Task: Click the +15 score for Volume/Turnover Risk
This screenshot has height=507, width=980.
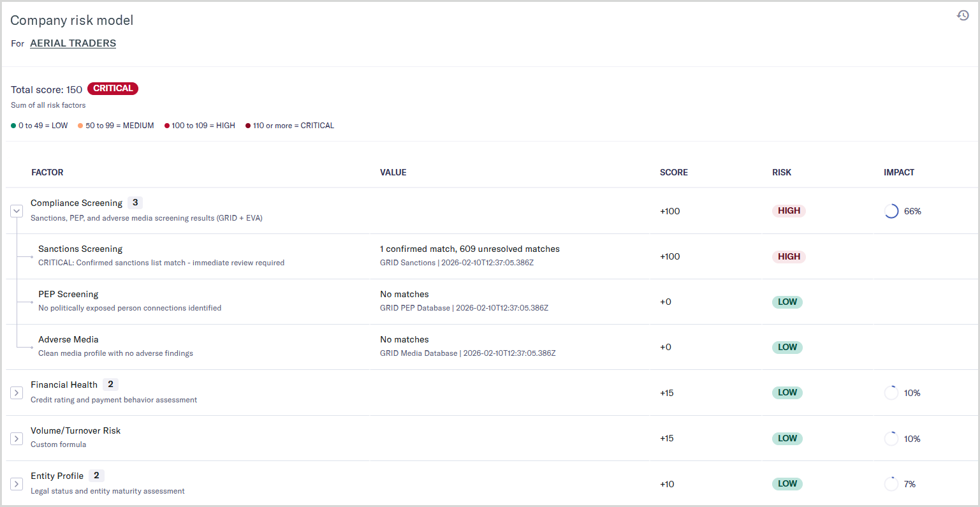Action: point(667,439)
